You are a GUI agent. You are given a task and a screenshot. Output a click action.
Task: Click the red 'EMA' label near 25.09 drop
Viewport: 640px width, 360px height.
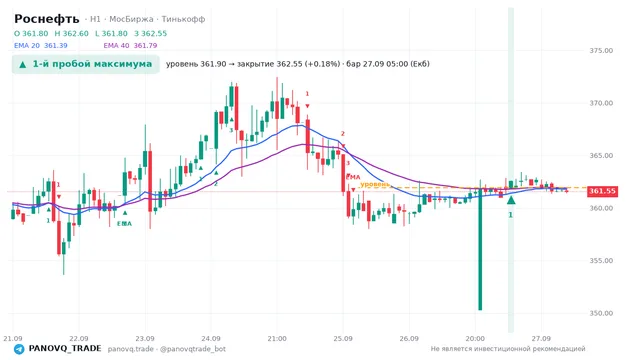pos(353,177)
